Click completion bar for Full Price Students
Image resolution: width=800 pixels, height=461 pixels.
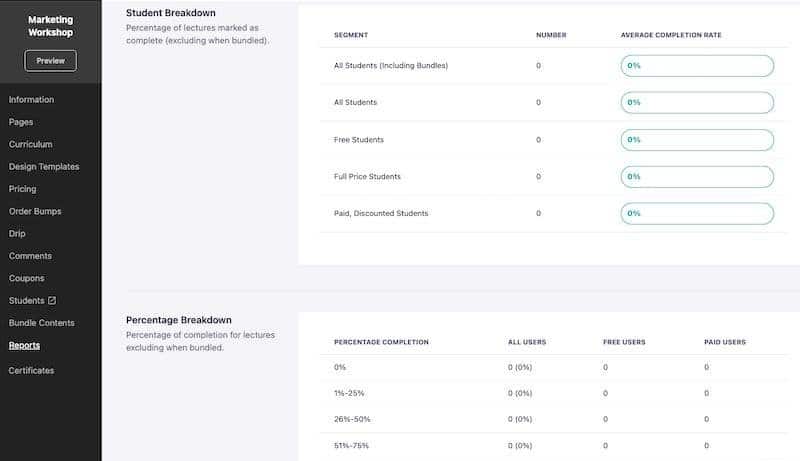(x=697, y=176)
